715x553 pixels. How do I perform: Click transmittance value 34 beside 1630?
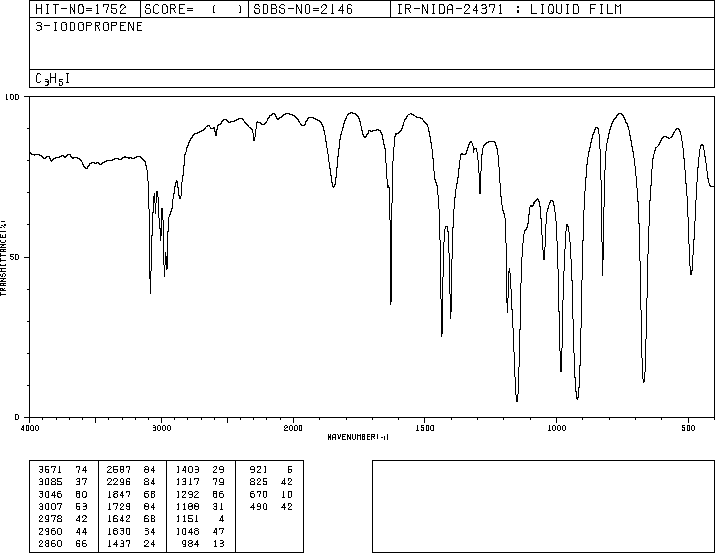click(150, 531)
